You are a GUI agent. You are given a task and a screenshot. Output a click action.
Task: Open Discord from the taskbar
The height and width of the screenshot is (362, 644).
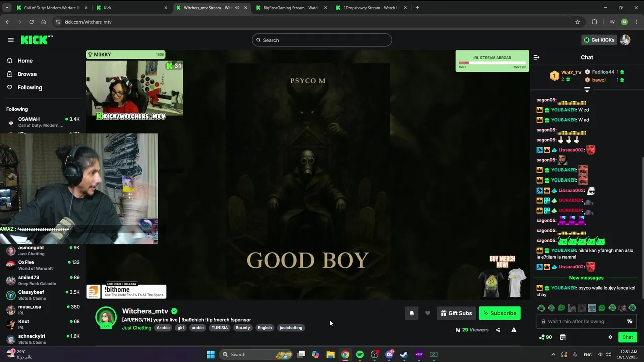click(x=389, y=354)
